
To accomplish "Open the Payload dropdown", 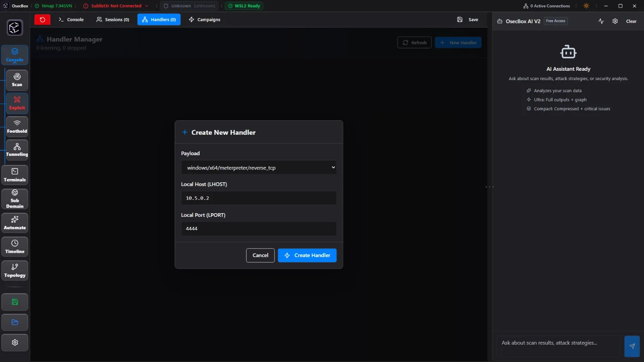I will tap(259, 168).
